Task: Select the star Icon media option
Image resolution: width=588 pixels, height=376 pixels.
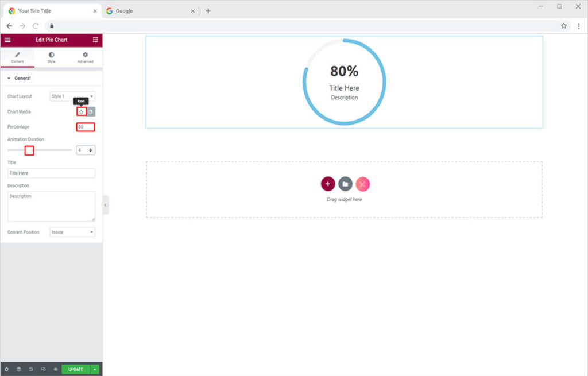Action: (81, 111)
